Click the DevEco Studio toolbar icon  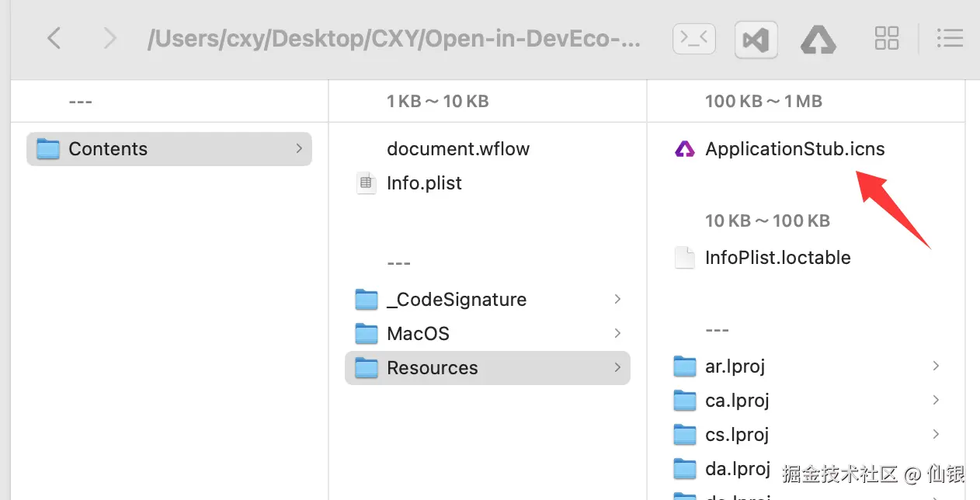tap(818, 39)
